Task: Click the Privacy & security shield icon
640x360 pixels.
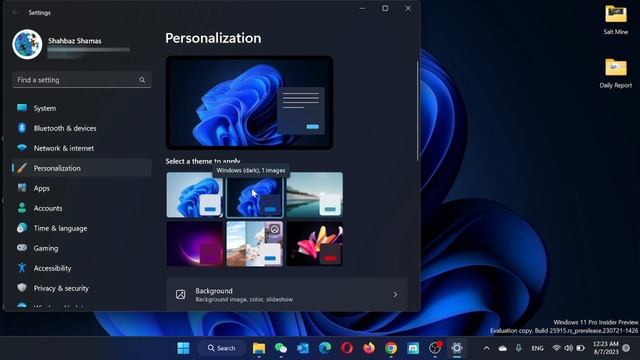Action: 22,288
